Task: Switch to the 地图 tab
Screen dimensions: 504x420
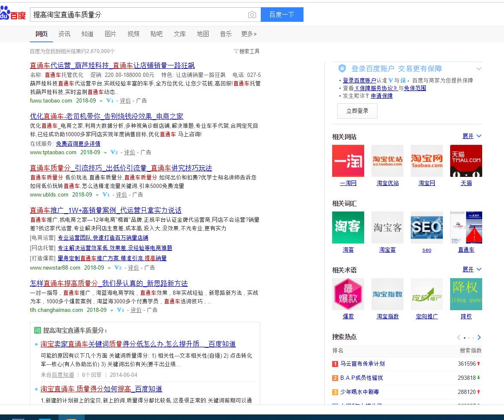Action: [x=203, y=34]
